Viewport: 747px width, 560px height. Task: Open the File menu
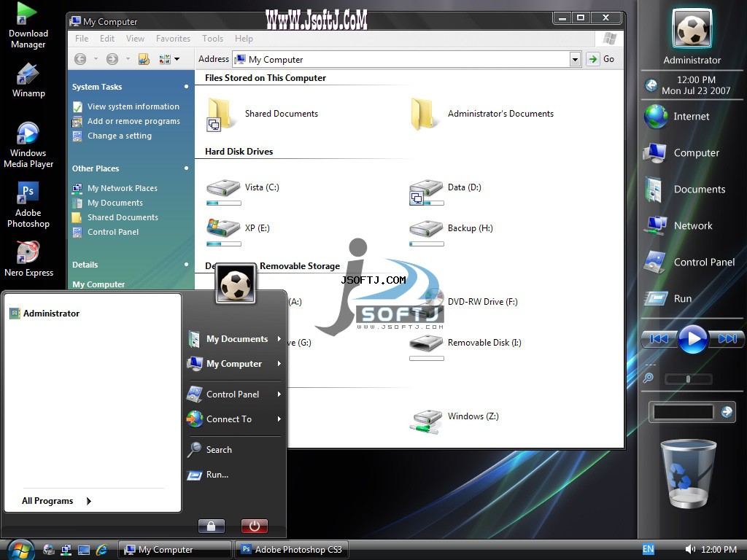point(82,39)
